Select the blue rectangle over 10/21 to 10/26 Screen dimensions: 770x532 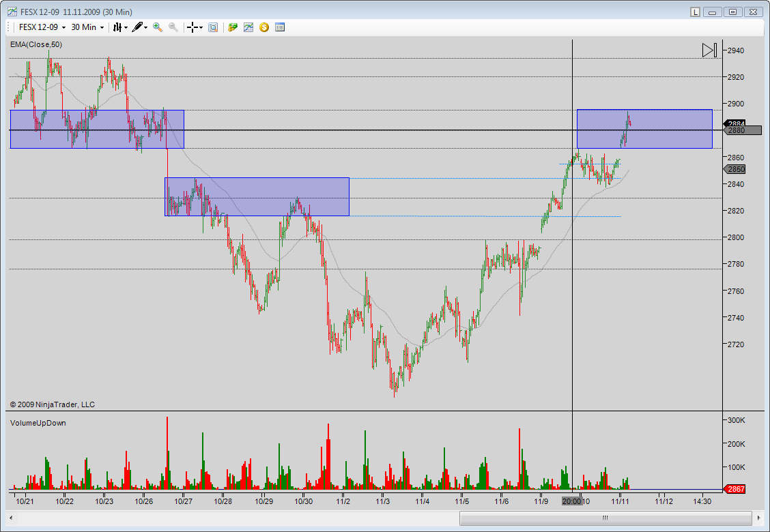pyautogui.click(x=97, y=129)
